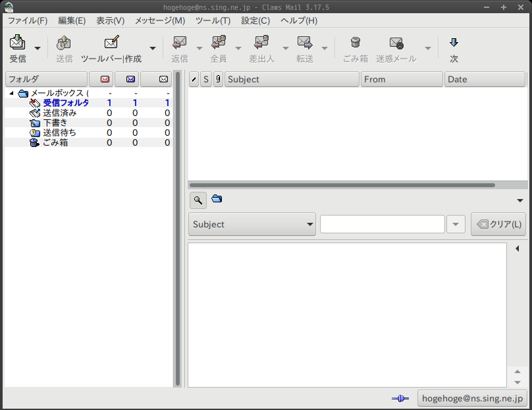Sort messages by Subject column

coord(292,79)
